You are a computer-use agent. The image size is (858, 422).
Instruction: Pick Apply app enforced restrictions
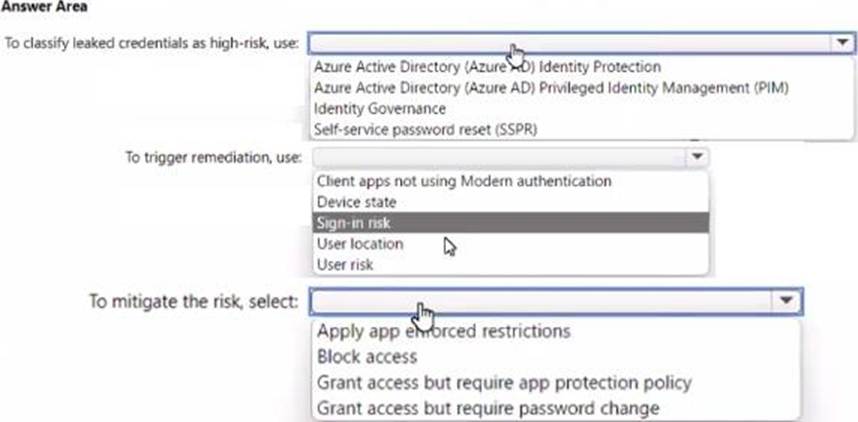click(x=444, y=331)
